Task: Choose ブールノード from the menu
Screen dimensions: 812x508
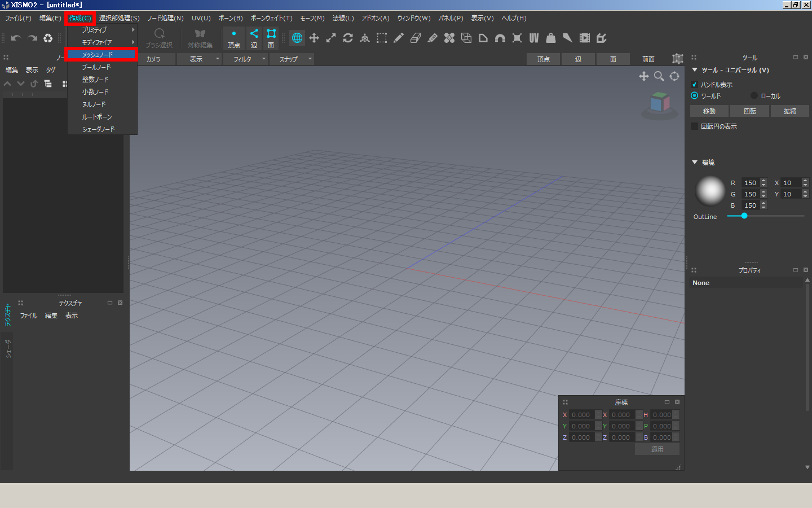Action: [x=102, y=67]
